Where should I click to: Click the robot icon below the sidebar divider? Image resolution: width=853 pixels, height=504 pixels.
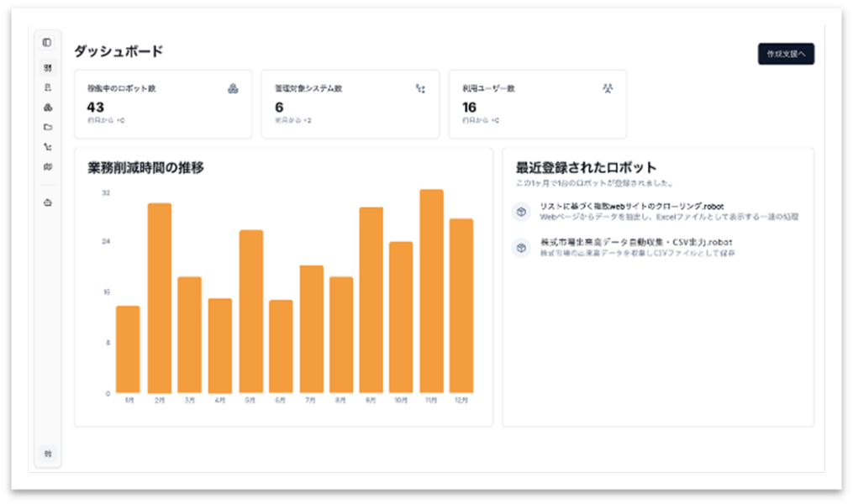(47, 202)
